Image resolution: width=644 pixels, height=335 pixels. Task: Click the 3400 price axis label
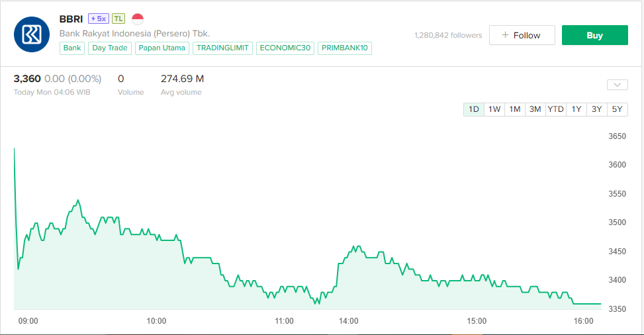pyautogui.click(x=617, y=280)
